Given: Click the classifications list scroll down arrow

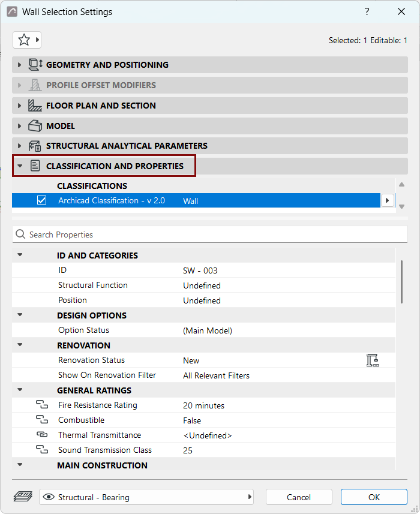Looking at the screenshot, I should coord(401,206).
